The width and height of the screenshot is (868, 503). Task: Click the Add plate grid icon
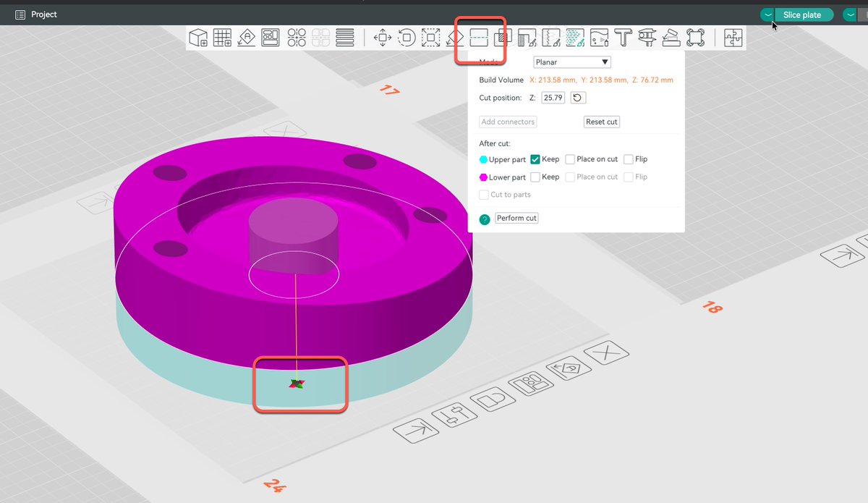[222, 38]
